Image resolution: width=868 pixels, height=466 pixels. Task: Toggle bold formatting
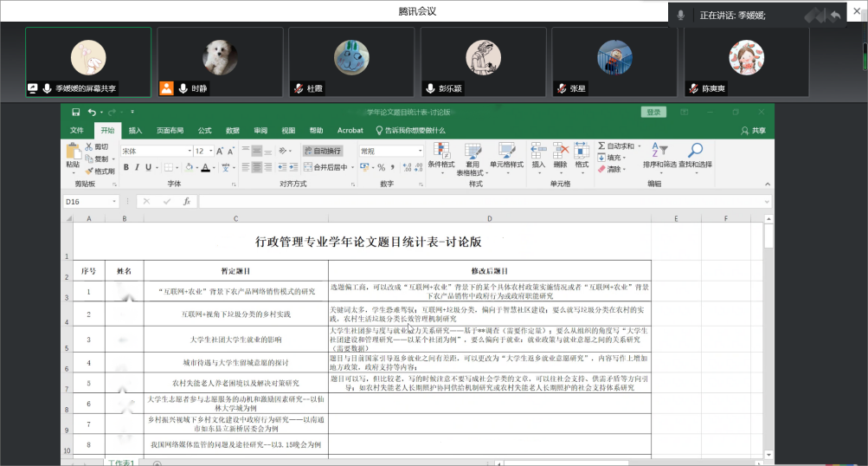125,167
